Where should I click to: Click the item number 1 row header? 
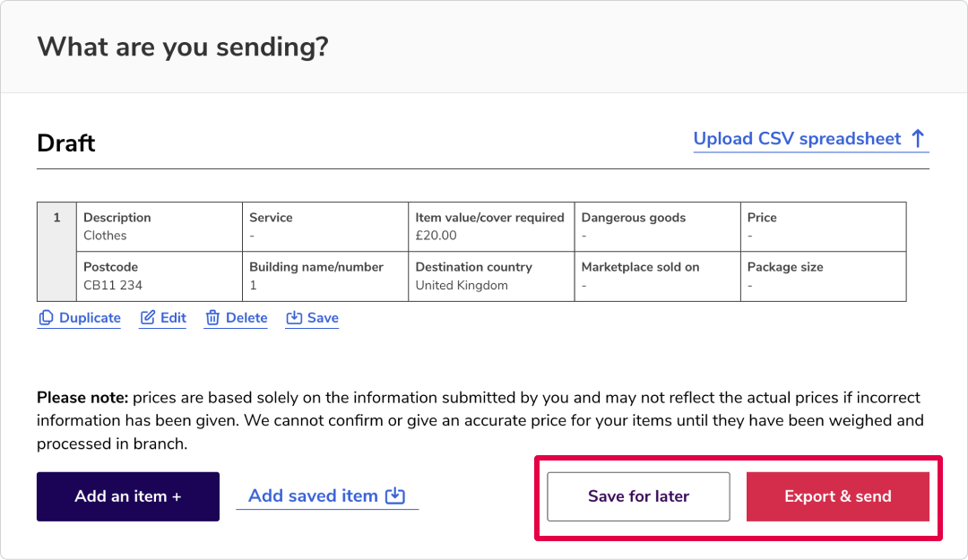tap(56, 252)
